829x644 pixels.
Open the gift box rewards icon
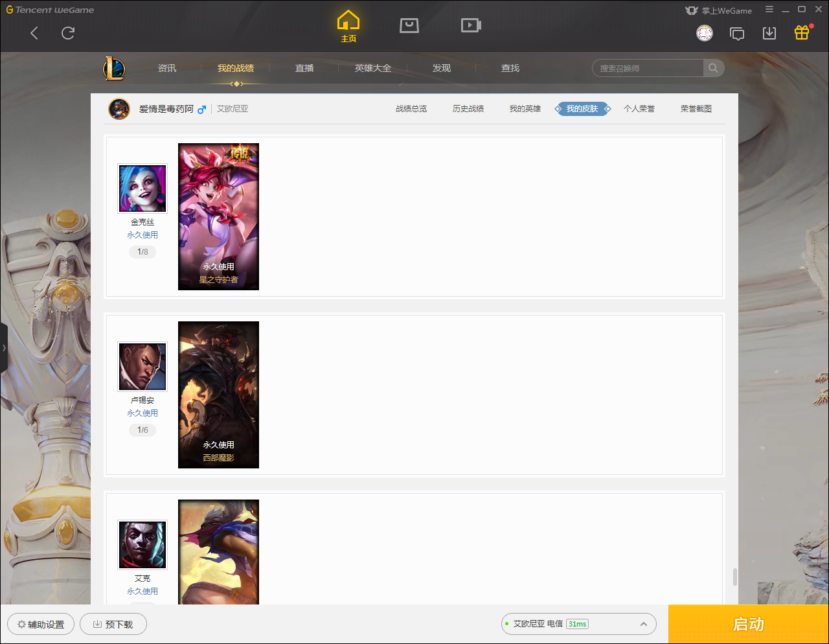coord(802,32)
